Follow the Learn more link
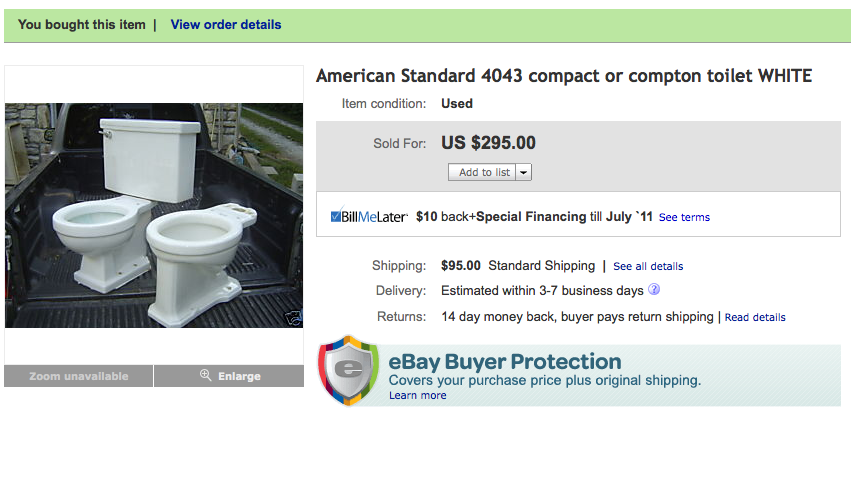 [418, 395]
